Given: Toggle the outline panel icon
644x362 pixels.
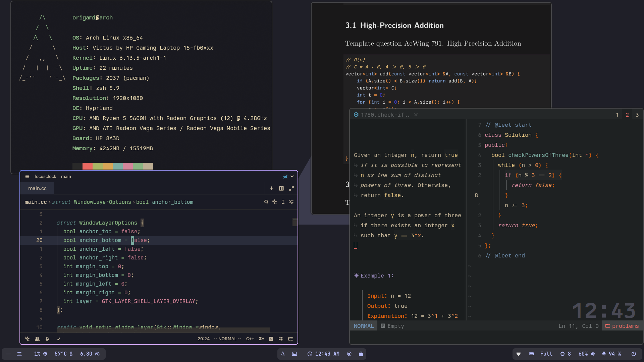Looking at the screenshot, I should [290, 339].
